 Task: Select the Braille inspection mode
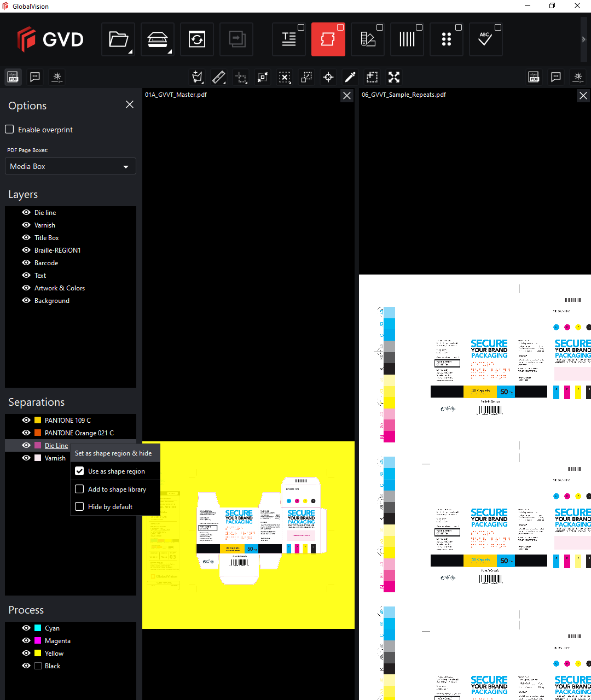click(x=447, y=39)
